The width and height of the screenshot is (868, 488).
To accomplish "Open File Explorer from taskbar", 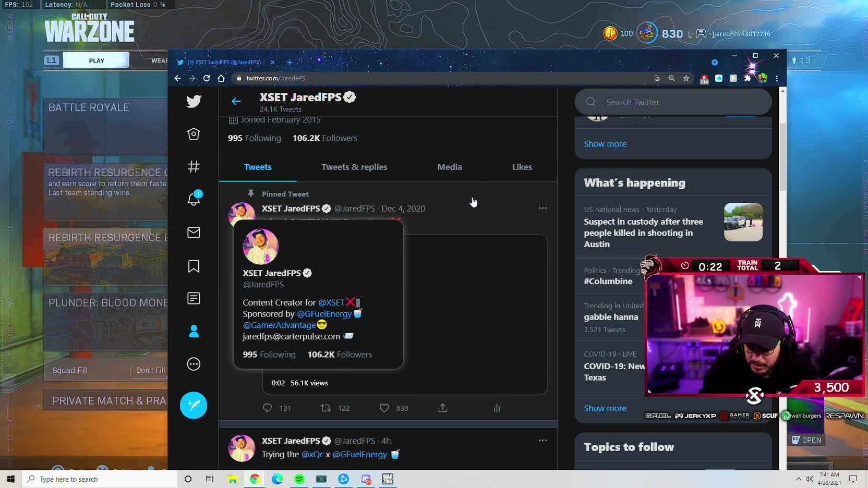I will [x=233, y=479].
